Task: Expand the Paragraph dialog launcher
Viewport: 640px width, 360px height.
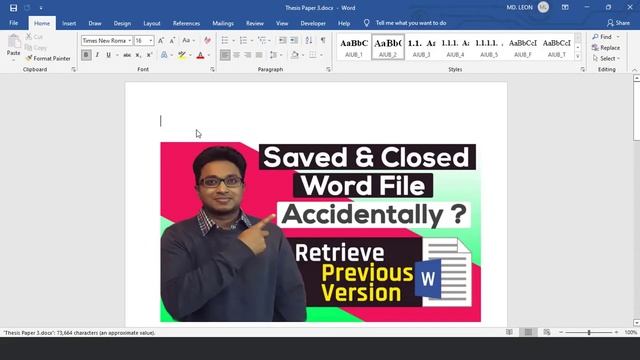Action: pyautogui.click(x=329, y=70)
